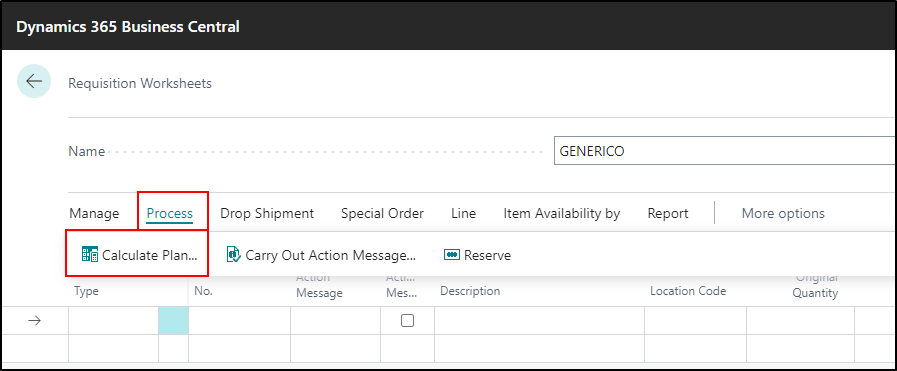Click the Name field with GENERICO
This screenshot has height=371, width=897.
coord(725,151)
